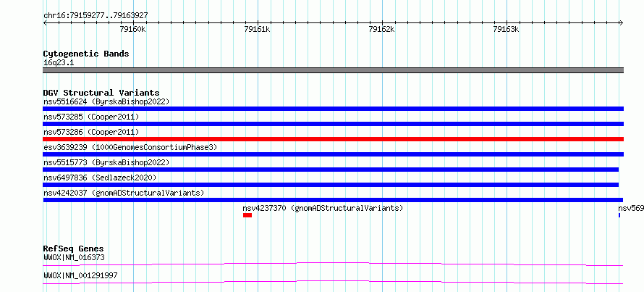This screenshot has height=292, width=644.
Task: Click the truncated nsv569 label at right edge
Action: [x=631, y=208]
